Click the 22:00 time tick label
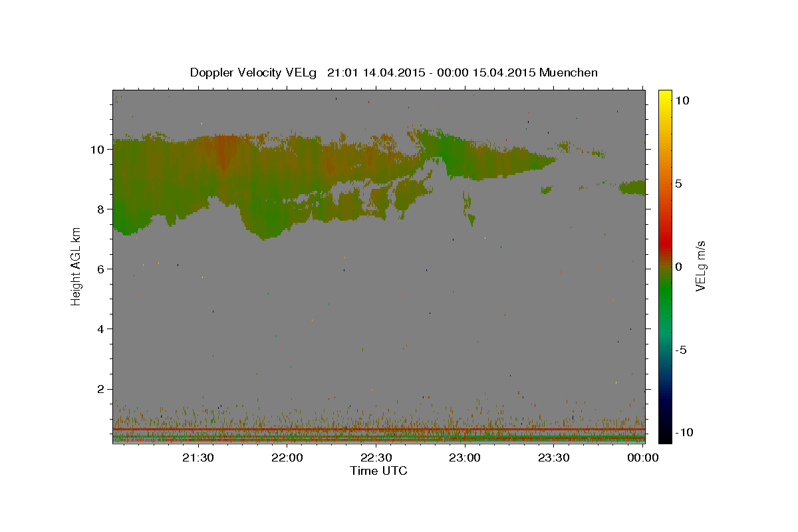The image size is (798, 532). point(287,458)
